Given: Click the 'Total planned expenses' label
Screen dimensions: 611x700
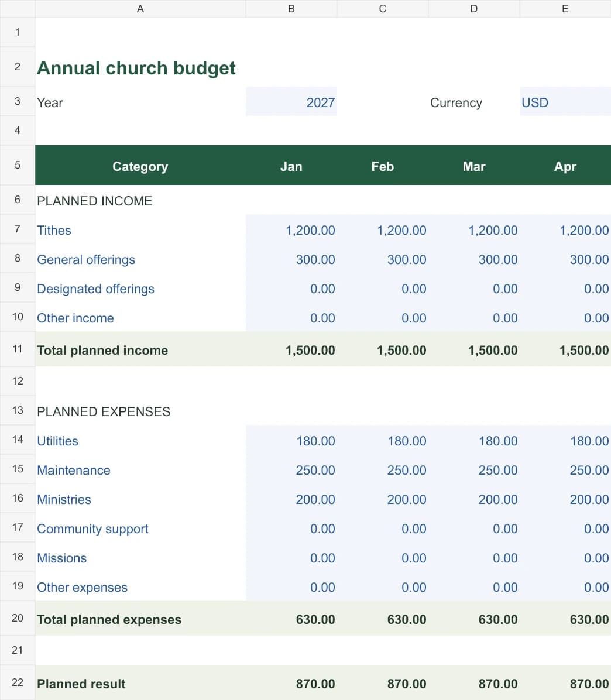Looking at the screenshot, I should pos(109,620).
